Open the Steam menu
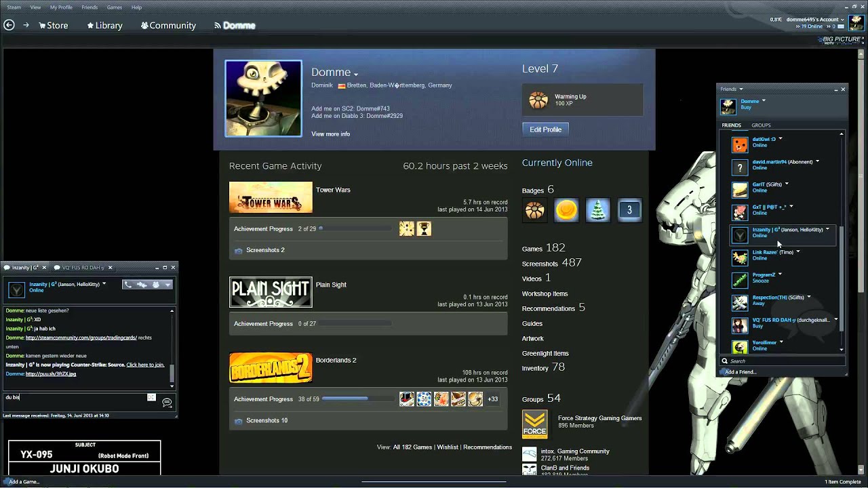868x488 pixels. 14,7
